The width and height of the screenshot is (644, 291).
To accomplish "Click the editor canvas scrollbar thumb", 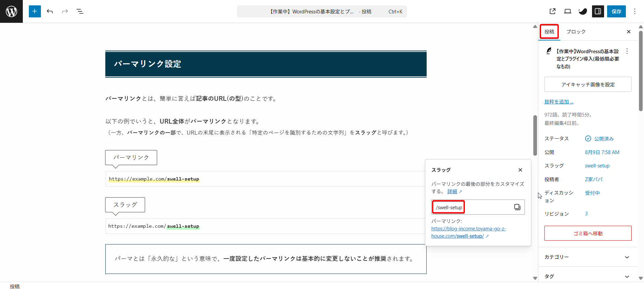I will tap(535, 135).
